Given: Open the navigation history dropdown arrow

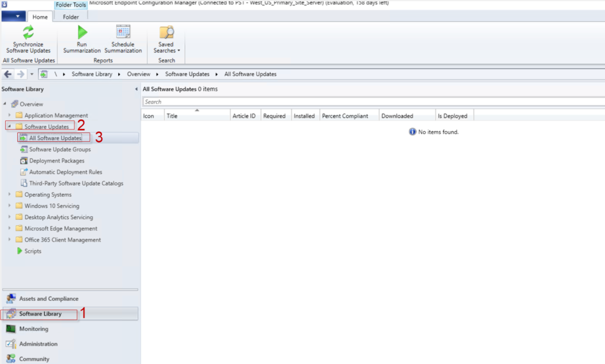Looking at the screenshot, I should point(32,74).
